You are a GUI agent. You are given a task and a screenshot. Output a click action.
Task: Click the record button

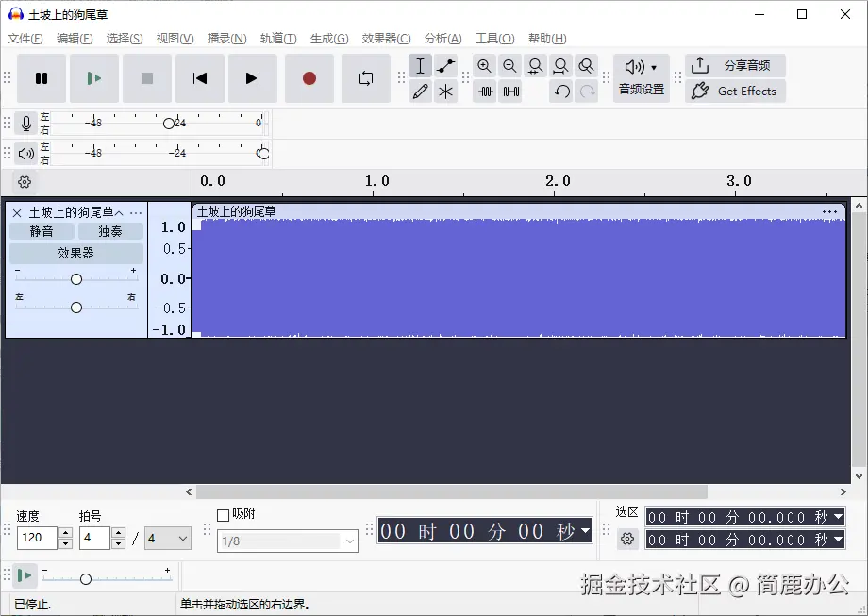309,79
